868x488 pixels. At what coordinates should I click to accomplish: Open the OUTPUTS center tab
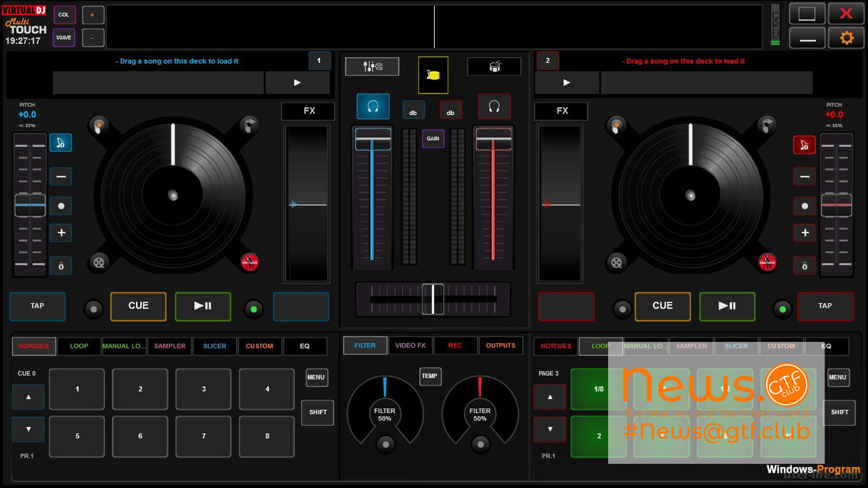pyautogui.click(x=501, y=346)
